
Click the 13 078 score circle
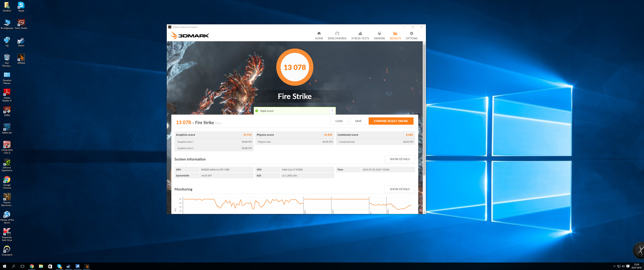(294, 67)
